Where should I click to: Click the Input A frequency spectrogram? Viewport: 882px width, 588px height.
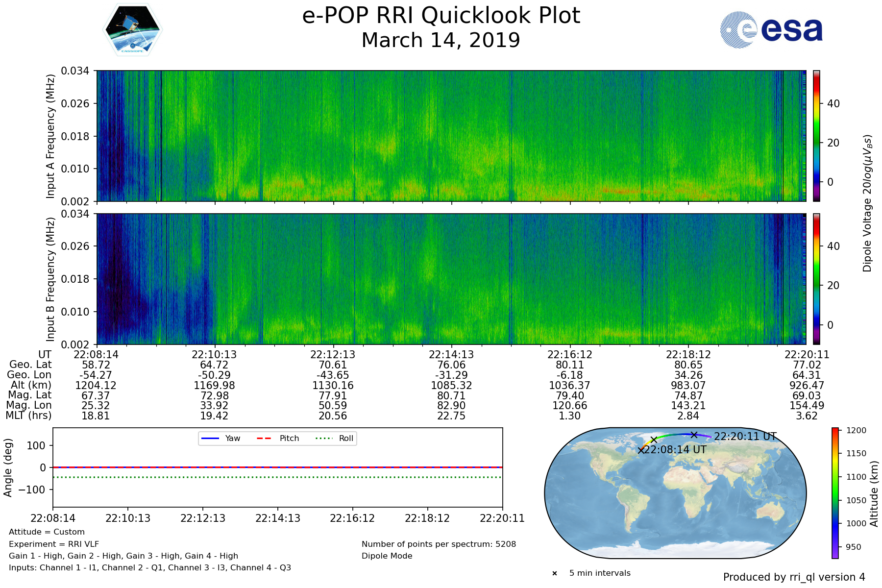(451, 136)
